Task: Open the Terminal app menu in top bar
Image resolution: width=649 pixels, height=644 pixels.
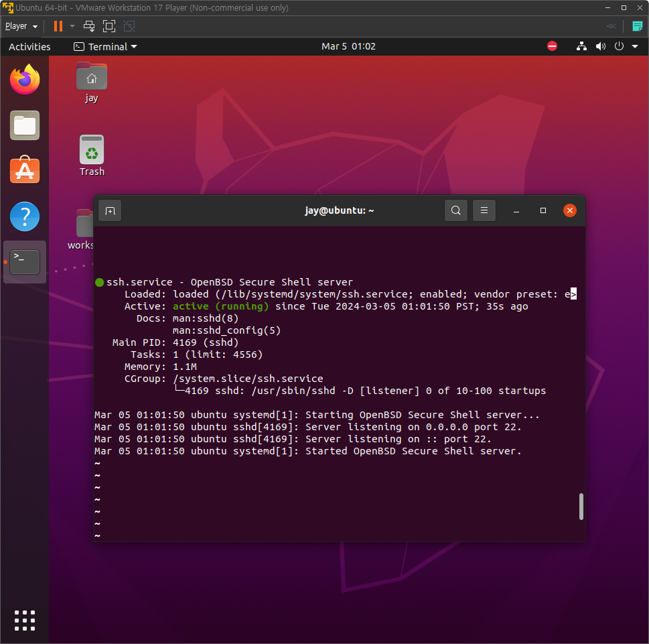Action: pos(105,46)
